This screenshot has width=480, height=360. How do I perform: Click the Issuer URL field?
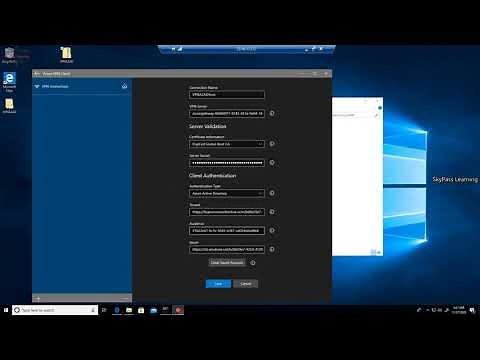click(227, 249)
